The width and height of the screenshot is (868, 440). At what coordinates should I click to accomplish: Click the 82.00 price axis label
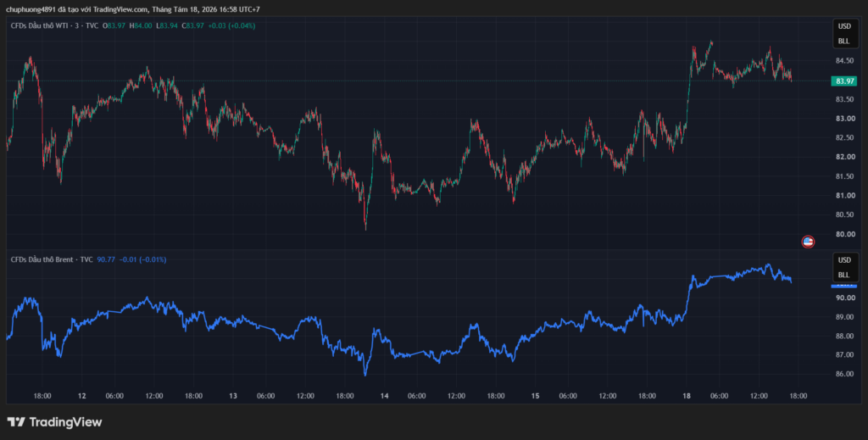pos(843,157)
